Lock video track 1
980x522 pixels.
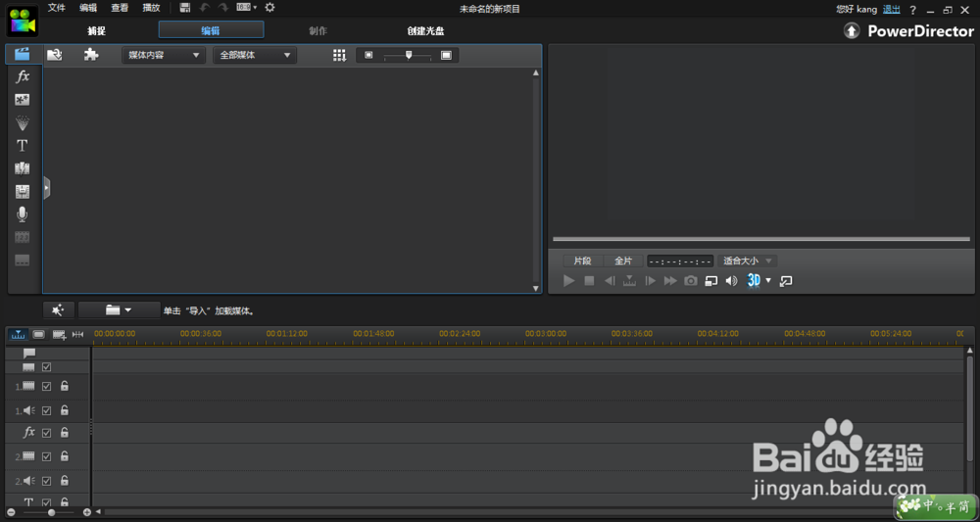point(65,387)
